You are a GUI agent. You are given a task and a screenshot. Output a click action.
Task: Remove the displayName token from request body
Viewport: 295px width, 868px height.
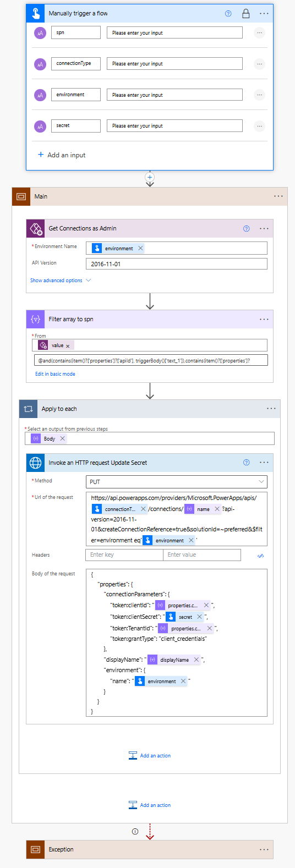coord(196,660)
